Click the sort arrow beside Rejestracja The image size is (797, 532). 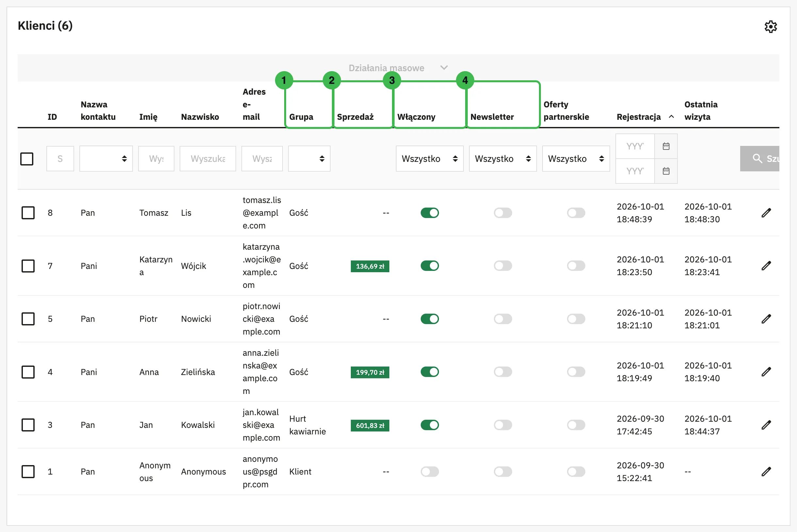click(671, 117)
